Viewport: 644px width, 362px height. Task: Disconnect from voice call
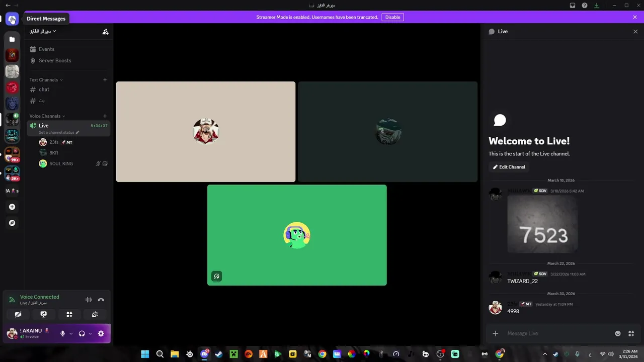[x=101, y=300]
